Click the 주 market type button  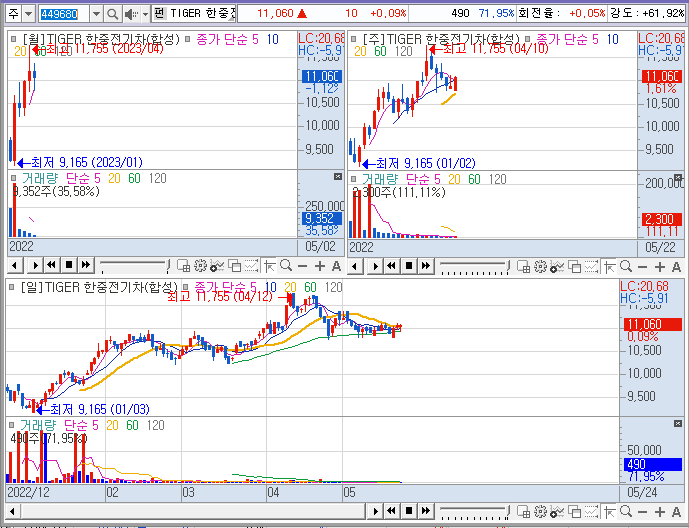coord(14,14)
